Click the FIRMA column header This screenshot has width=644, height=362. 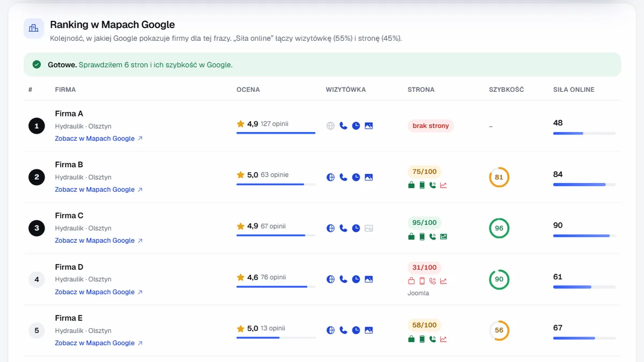coord(65,90)
